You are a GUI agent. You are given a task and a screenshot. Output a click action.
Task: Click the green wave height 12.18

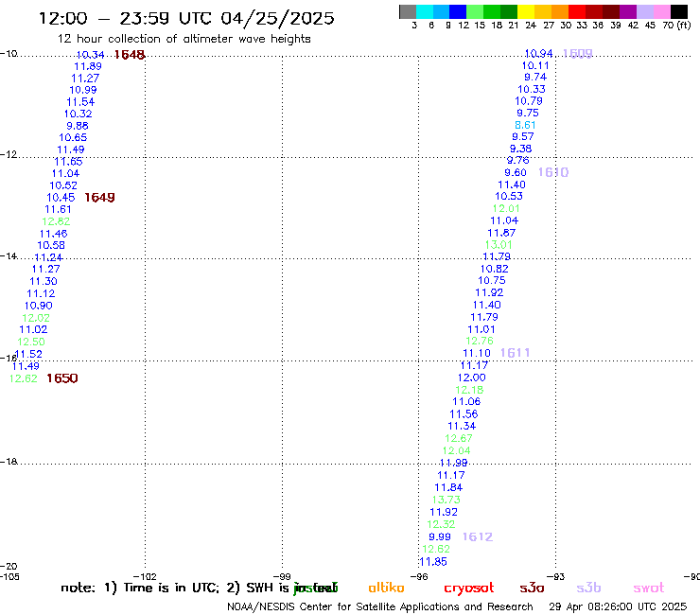pos(469,390)
